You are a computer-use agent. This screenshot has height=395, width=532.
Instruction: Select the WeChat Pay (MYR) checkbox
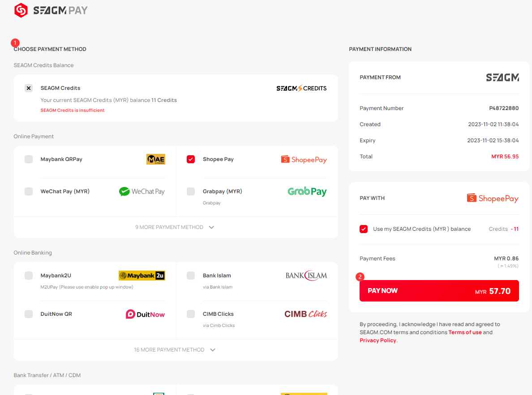(x=29, y=191)
